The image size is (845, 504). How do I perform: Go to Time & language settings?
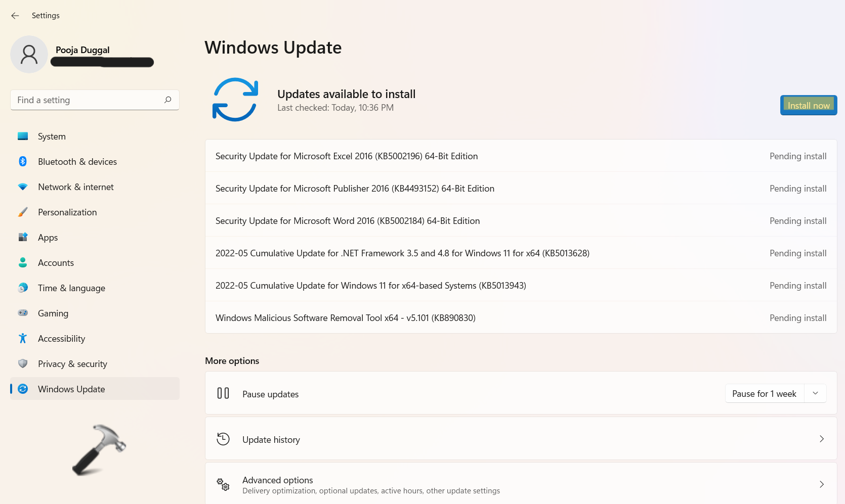click(71, 288)
